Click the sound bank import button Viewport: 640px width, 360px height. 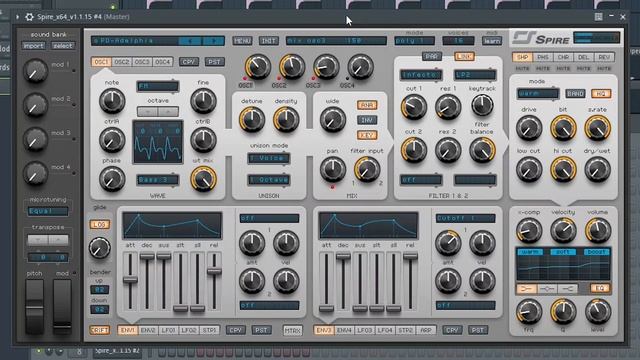point(33,46)
